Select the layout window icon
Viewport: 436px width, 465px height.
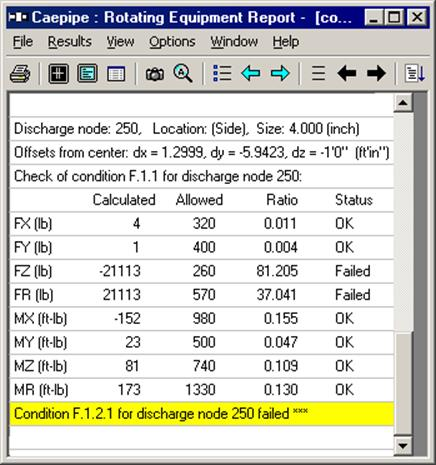(x=87, y=73)
